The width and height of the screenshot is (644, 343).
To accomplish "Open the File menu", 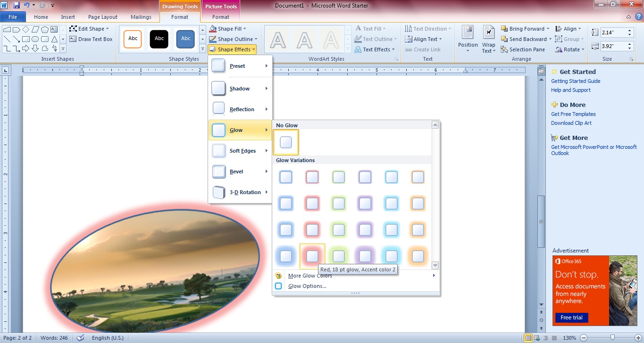I will (13, 16).
